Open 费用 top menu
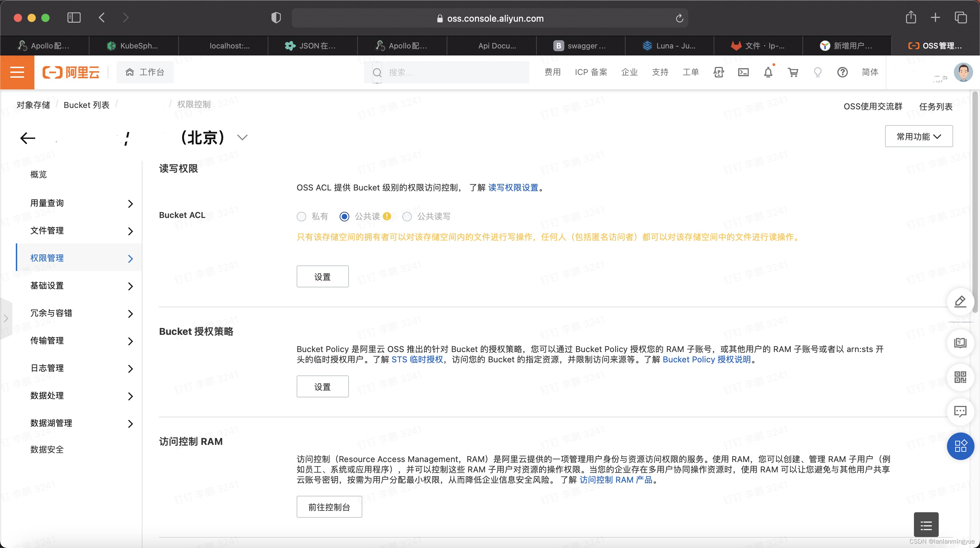This screenshot has width=980, height=548. coord(552,72)
